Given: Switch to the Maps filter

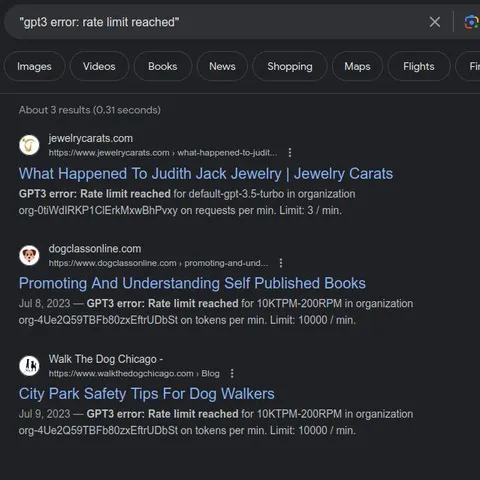Looking at the screenshot, I should point(357,66).
